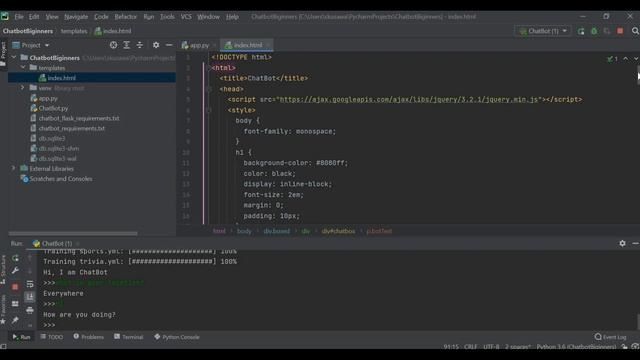
Task: Click the print icon in Run console
Action: pos(30,310)
